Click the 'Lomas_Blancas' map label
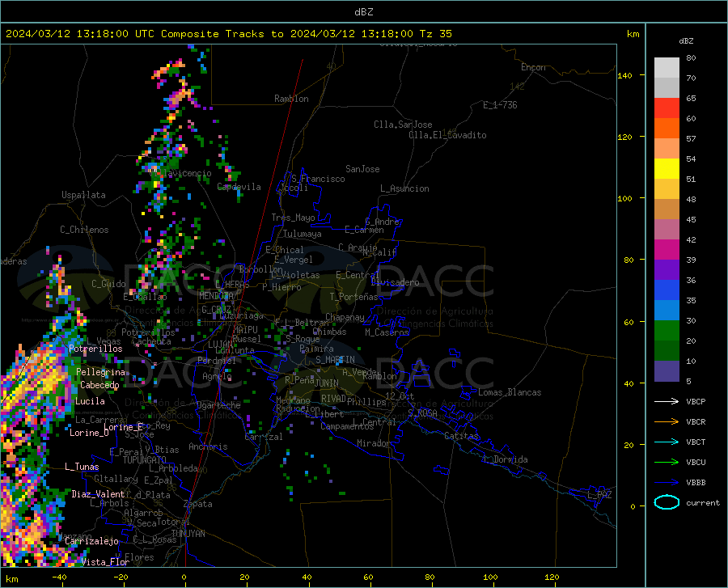 click(510, 392)
